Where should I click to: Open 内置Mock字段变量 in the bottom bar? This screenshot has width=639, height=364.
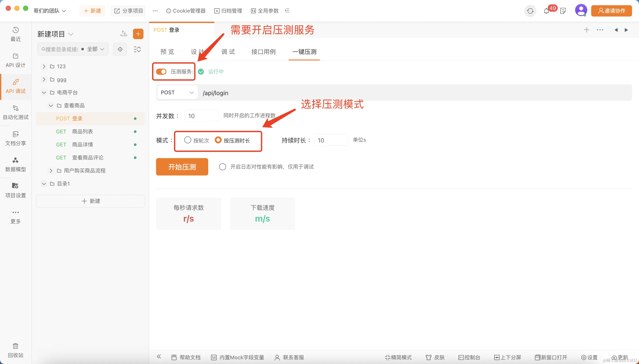(x=238, y=357)
